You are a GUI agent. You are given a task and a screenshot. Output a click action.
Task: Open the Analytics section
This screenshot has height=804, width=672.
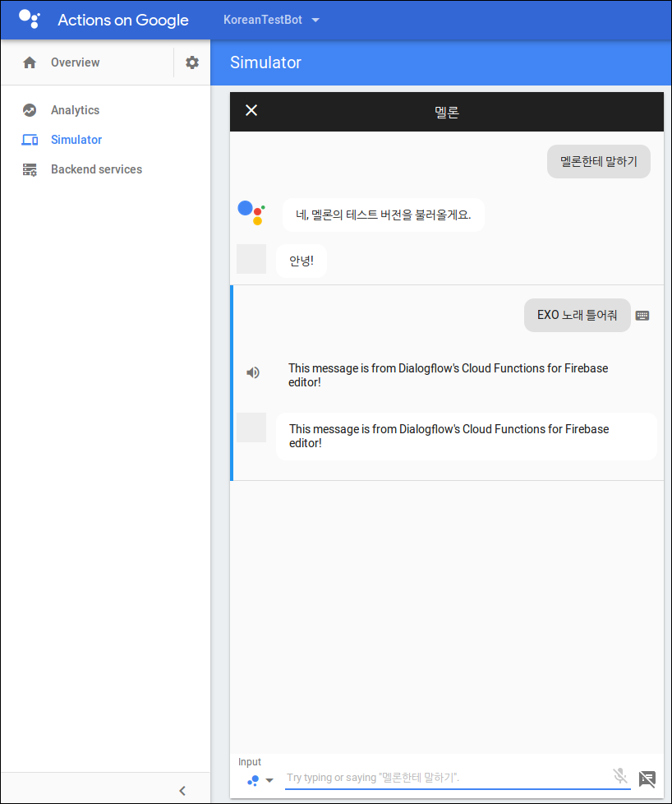[75, 110]
